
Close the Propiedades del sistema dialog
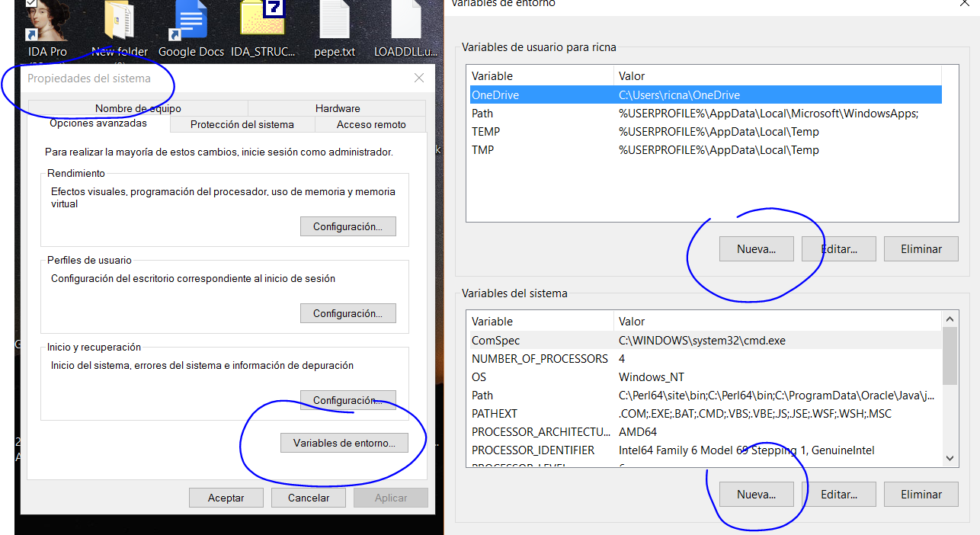[x=418, y=78]
